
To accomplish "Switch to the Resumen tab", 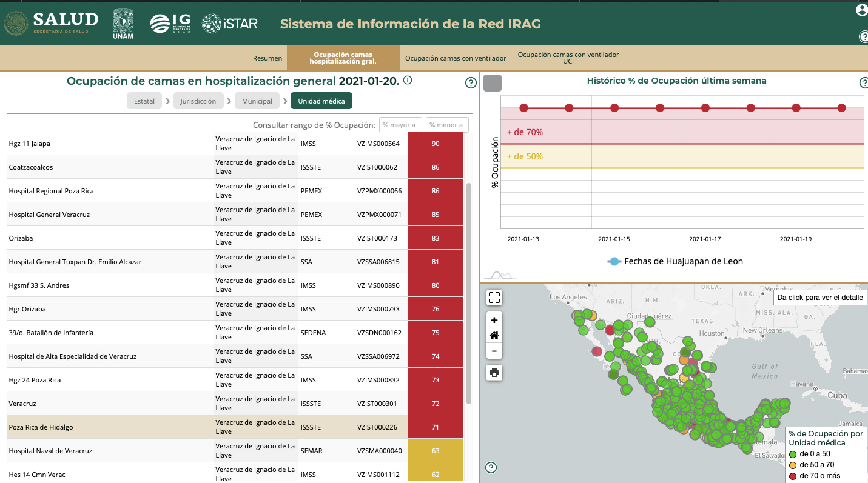I will pos(267,58).
